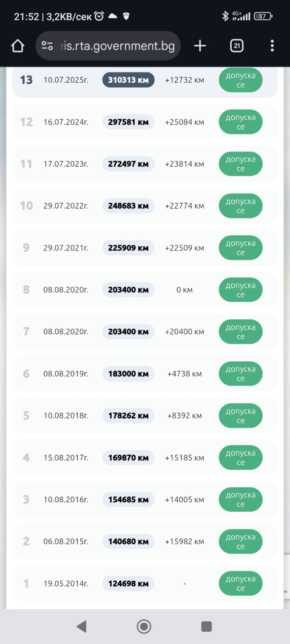Tap the 272497 км mileage pill
290x644 pixels.
point(128,164)
